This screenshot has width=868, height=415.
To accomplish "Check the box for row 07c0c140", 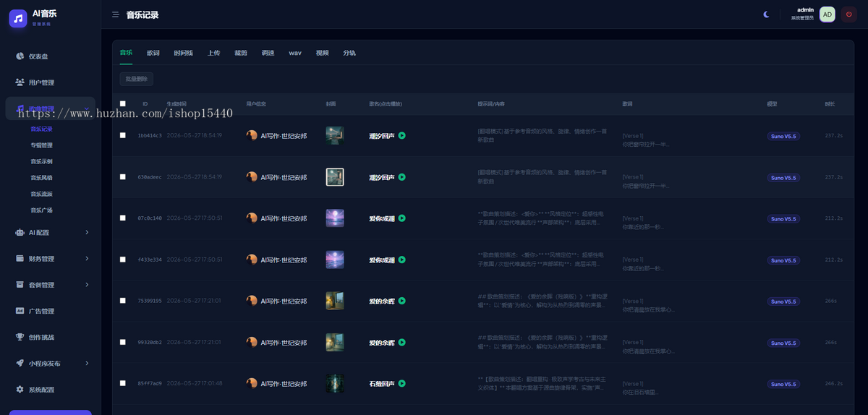I will coord(123,218).
